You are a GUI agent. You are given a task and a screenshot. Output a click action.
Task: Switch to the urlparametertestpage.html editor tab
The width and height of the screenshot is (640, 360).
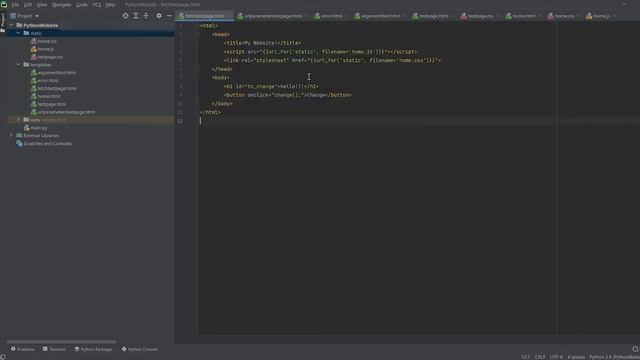[x=273, y=16]
